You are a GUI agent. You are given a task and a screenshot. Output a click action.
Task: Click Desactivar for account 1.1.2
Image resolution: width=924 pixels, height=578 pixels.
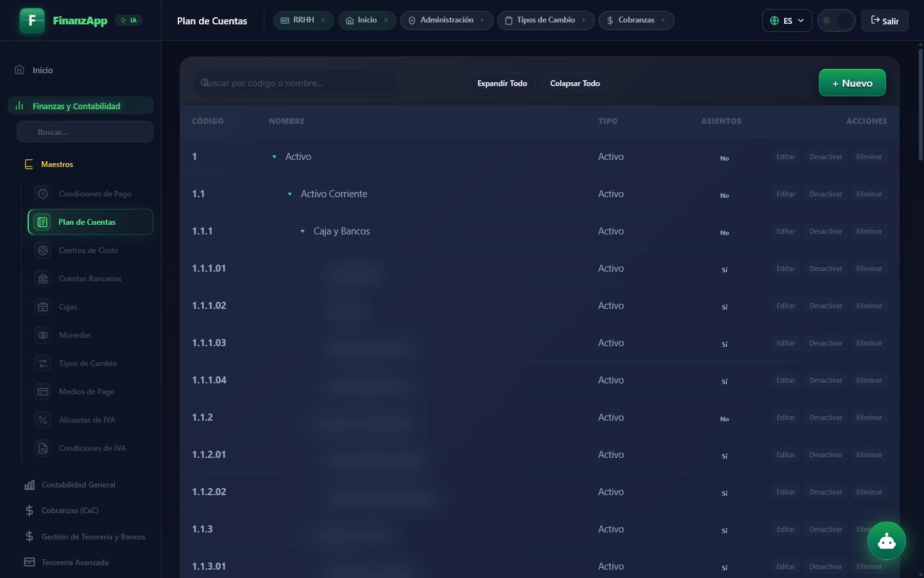[825, 417]
